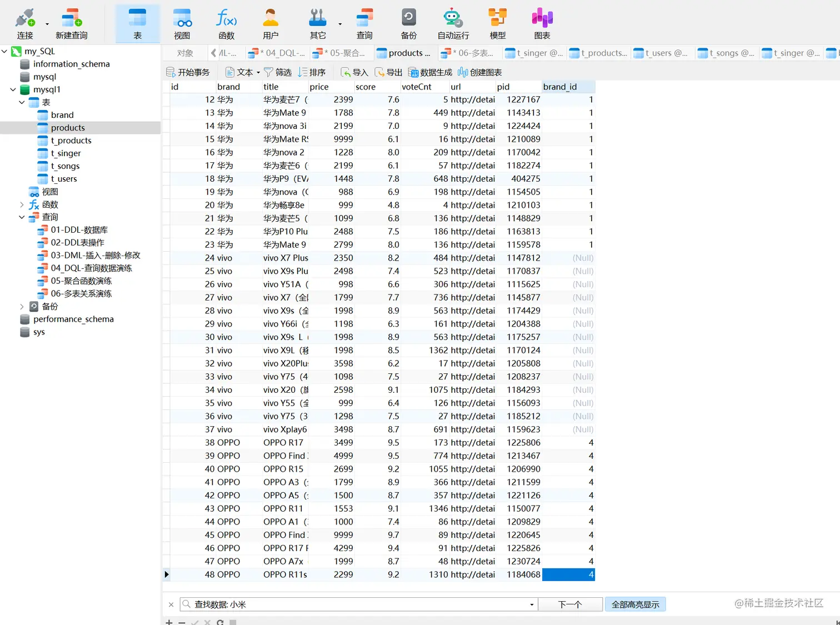Collapse the my_SQL connection node

[x=4, y=51]
